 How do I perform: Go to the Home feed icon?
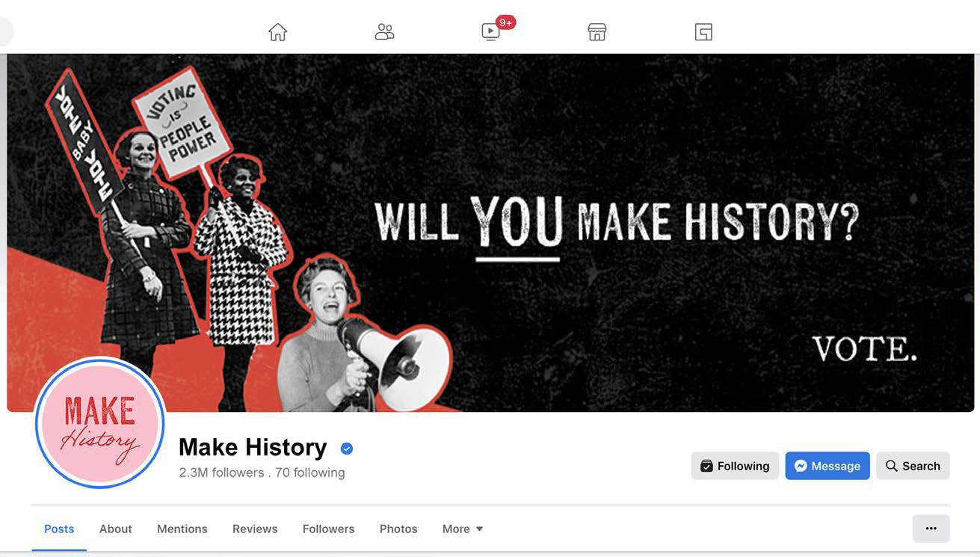click(277, 32)
